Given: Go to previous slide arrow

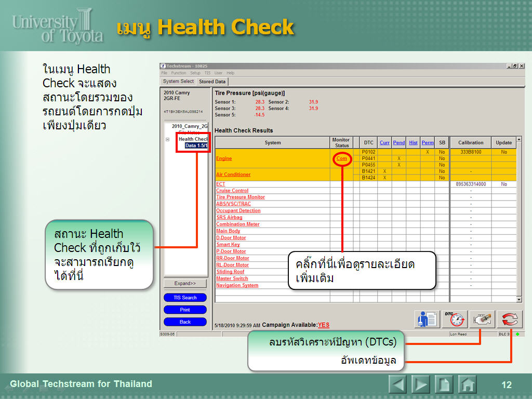Looking at the screenshot, I should 397,384.
